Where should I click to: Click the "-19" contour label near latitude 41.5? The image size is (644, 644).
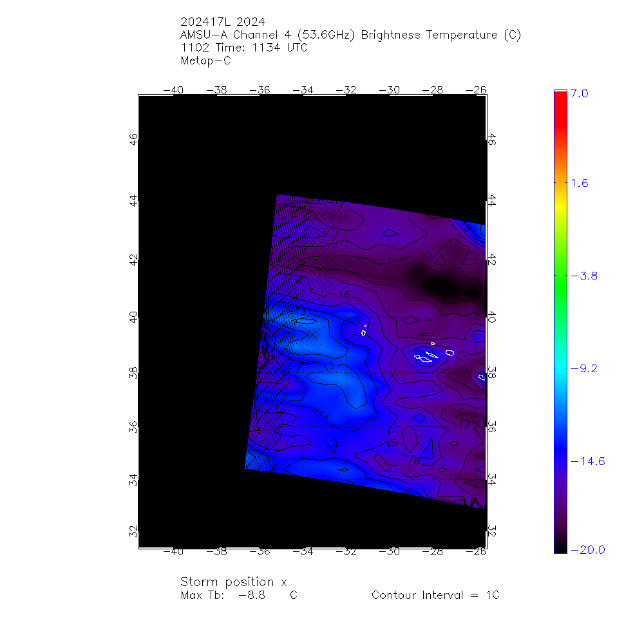(461, 275)
